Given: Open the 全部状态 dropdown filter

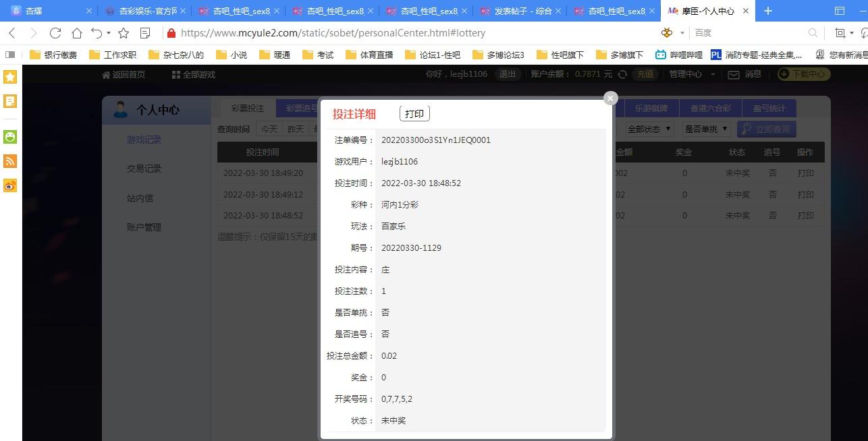Looking at the screenshot, I should click(649, 129).
